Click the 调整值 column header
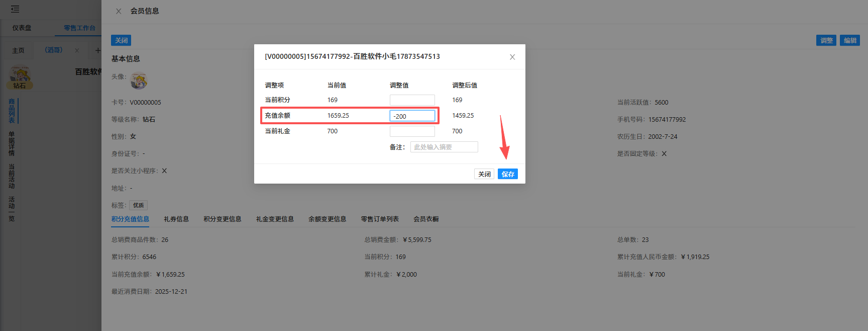 click(x=399, y=86)
